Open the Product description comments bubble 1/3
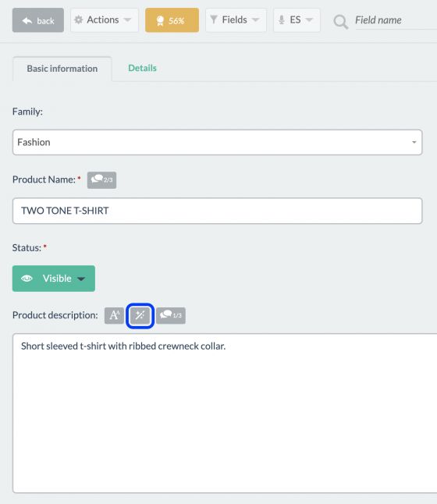This screenshot has width=437, height=504. click(171, 315)
